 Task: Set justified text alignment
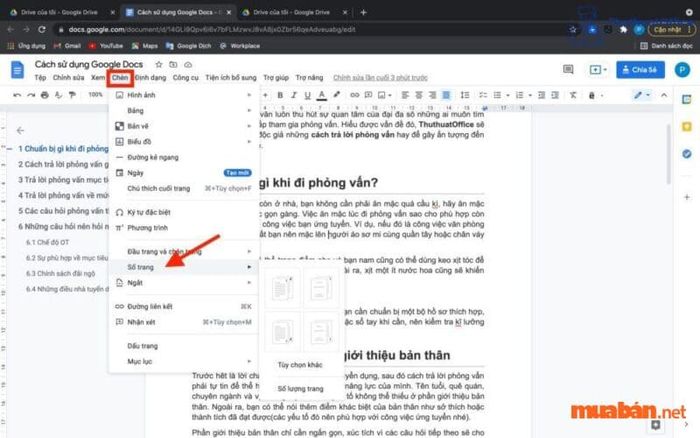click(x=446, y=95)
